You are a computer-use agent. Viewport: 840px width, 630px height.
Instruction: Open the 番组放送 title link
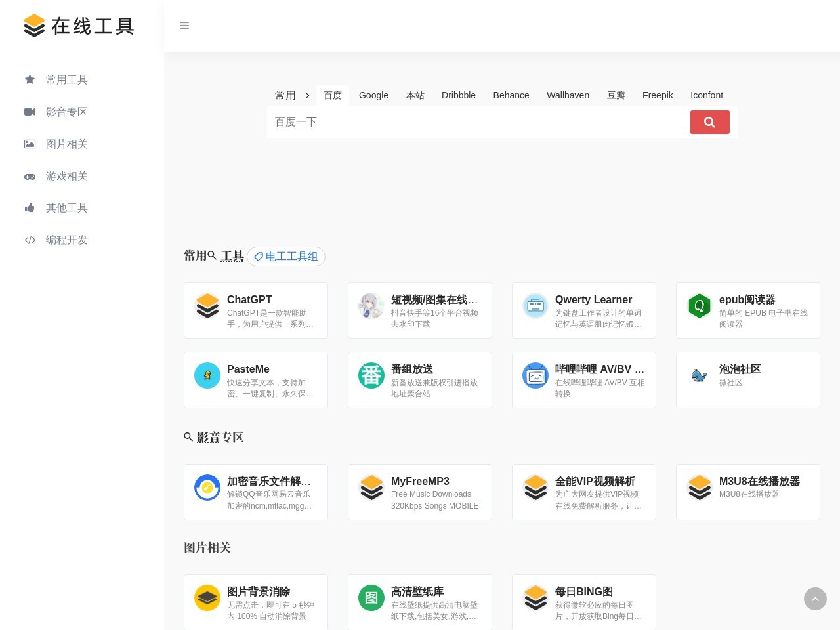click(x=412, y=369)
